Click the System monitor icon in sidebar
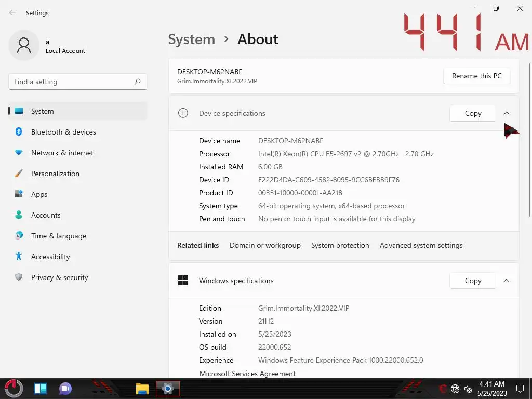The image size is (532, 399). click(x=19, y=111)
